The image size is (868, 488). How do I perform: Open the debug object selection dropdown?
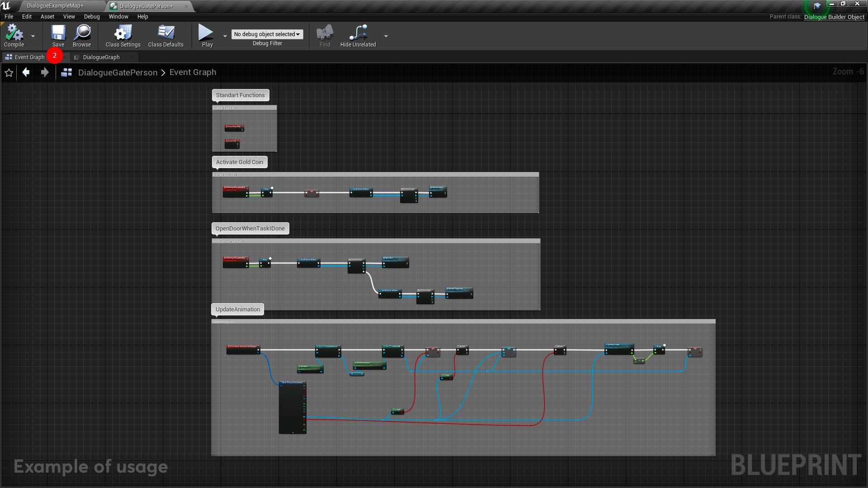pyautogui.click(x=267, y=34)
